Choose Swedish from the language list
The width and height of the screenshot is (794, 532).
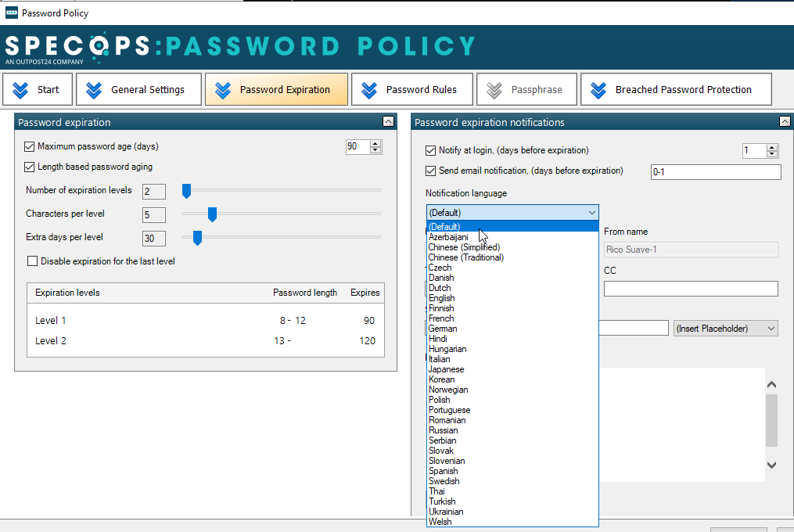tap(512, 481)
